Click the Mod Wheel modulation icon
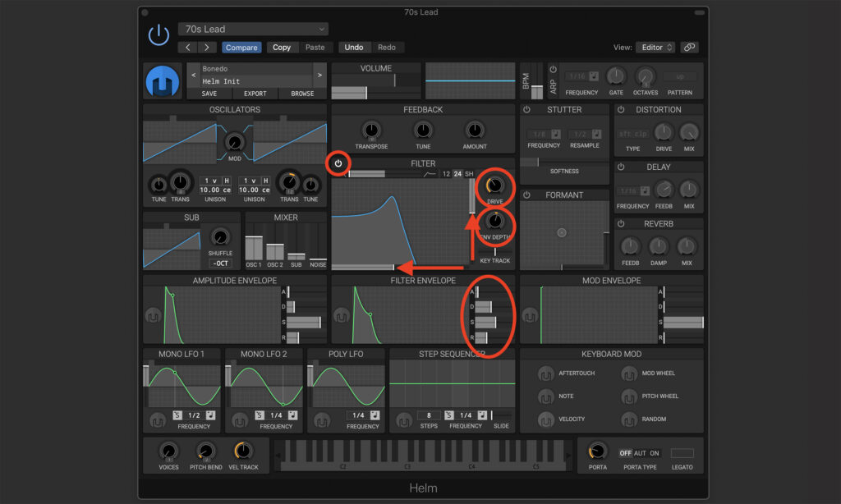Image resolution: width=841 pixels, height=504 pixels. click(x=628, y=373)
